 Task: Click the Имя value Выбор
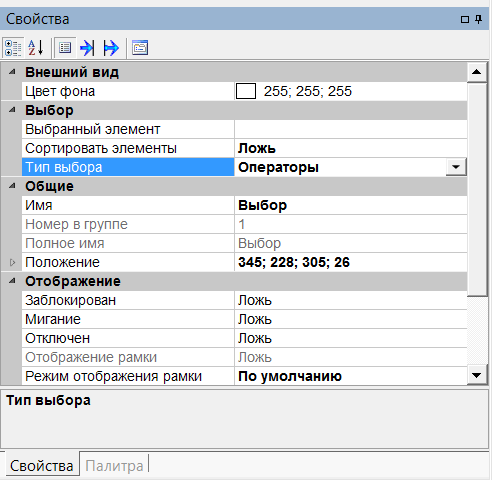tap(262, 205)
